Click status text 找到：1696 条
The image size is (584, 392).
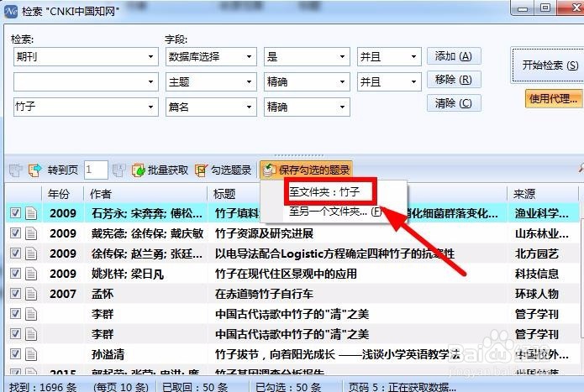pyautogui.click(x=43, y=387)
